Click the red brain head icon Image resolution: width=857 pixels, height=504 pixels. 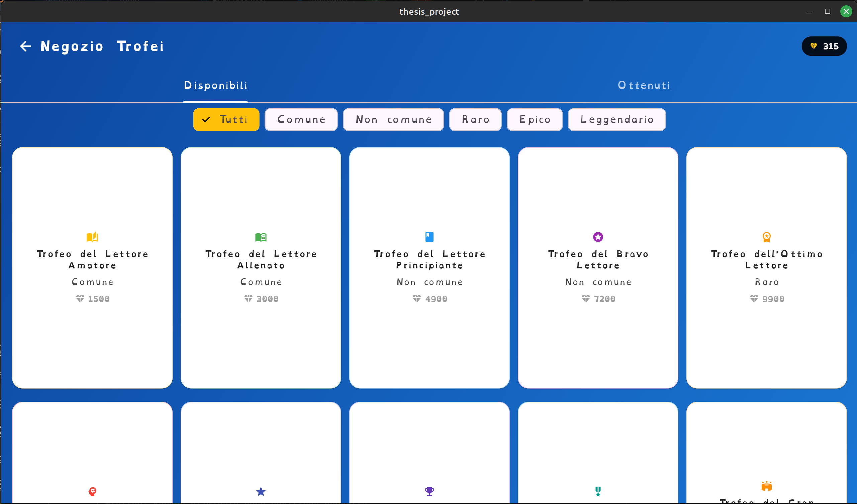(92, 491)
